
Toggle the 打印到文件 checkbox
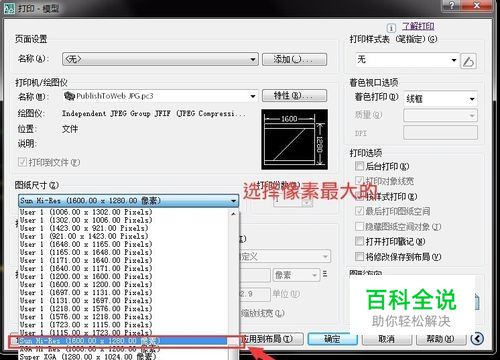pyautogui.click(x=22, y=162)
